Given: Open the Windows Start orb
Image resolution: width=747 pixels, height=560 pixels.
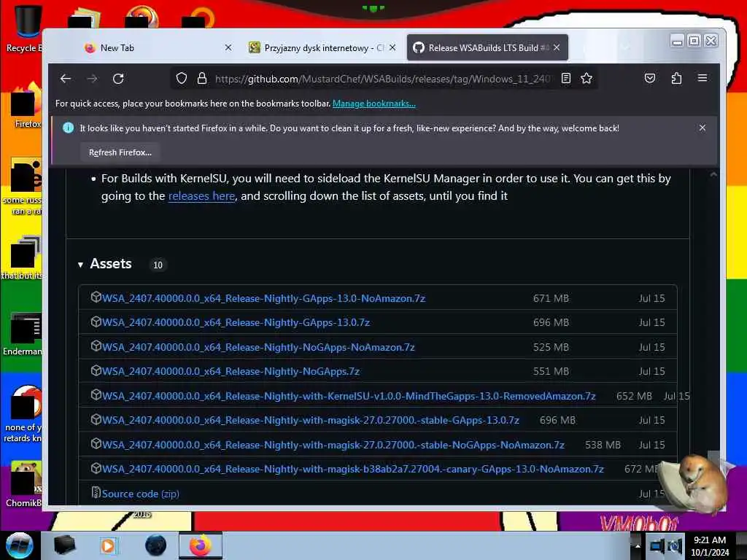Looking at the screenshot, I should point(19,545).
